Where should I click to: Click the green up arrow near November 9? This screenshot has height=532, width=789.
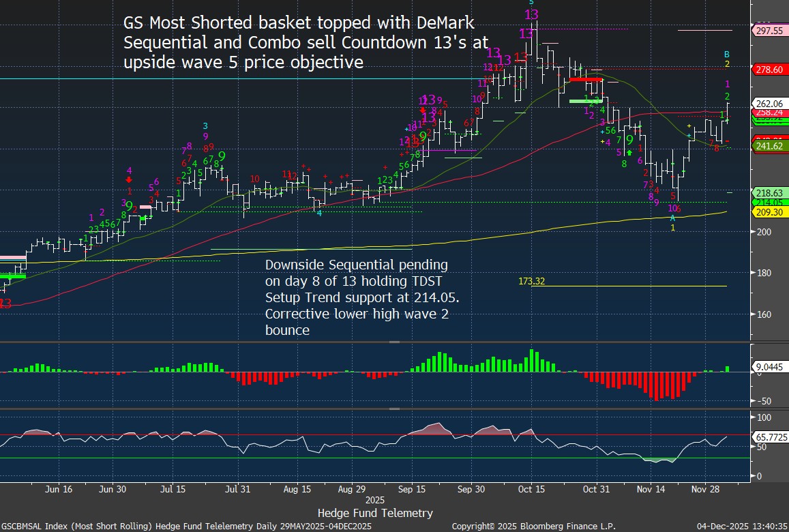(x=629, y=152)
